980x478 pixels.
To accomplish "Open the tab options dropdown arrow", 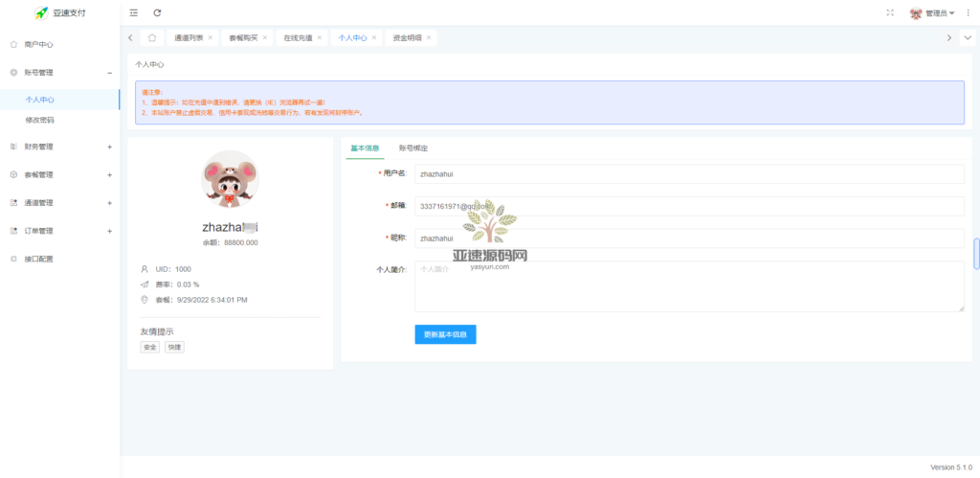I will 968,37.
